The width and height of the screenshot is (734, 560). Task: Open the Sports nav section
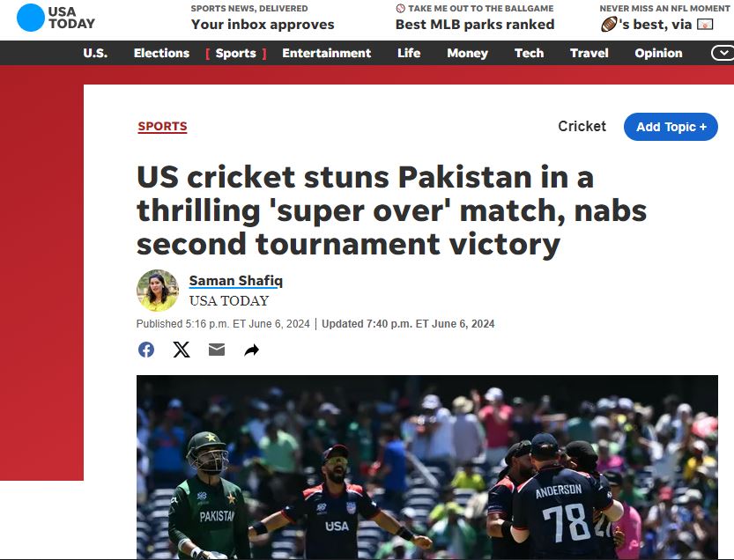click(x=236, y=54)
